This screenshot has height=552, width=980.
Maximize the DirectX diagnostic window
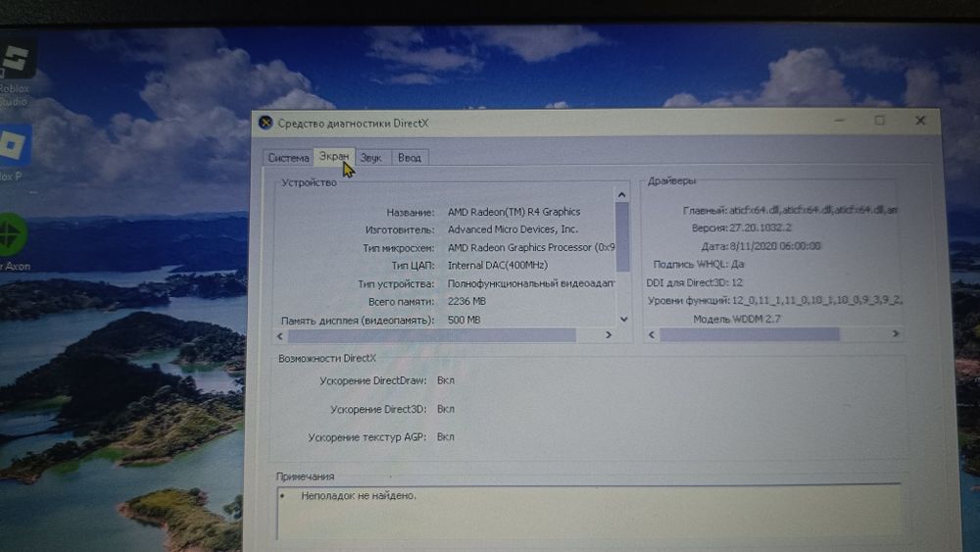879,120
